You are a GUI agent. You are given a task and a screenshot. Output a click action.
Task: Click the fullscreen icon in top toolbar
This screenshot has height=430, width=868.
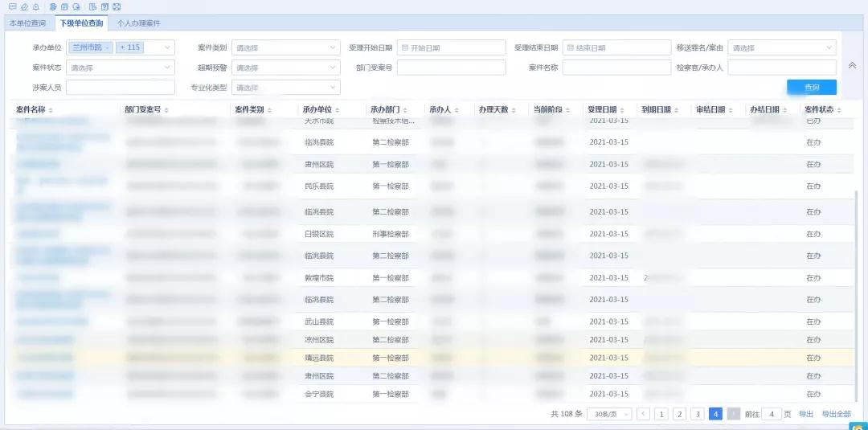click(x=117, y=6)
